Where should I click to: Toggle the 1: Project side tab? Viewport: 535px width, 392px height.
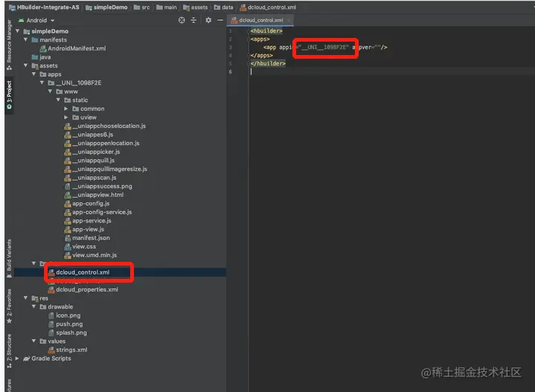click(x=9, y=95)
